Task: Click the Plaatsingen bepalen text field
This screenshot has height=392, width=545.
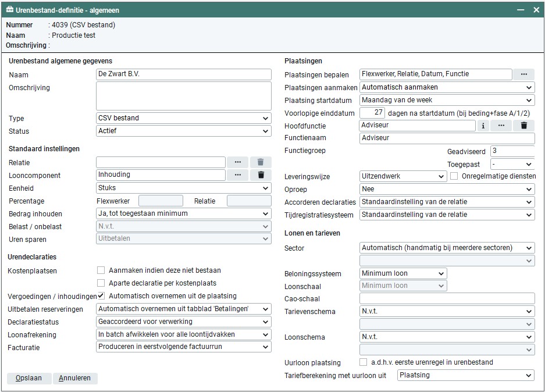Action: pos(436,74)
